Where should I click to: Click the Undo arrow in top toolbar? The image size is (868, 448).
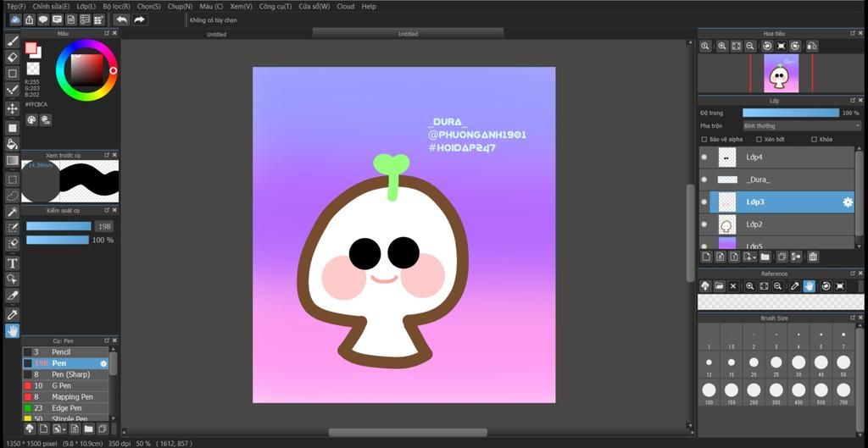pos(122,20)
